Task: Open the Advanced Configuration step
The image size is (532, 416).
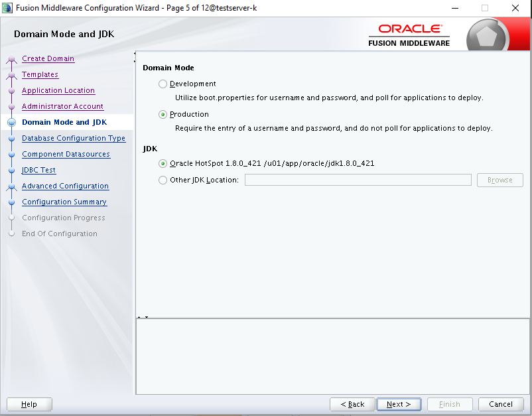Action: coord(65,186)
